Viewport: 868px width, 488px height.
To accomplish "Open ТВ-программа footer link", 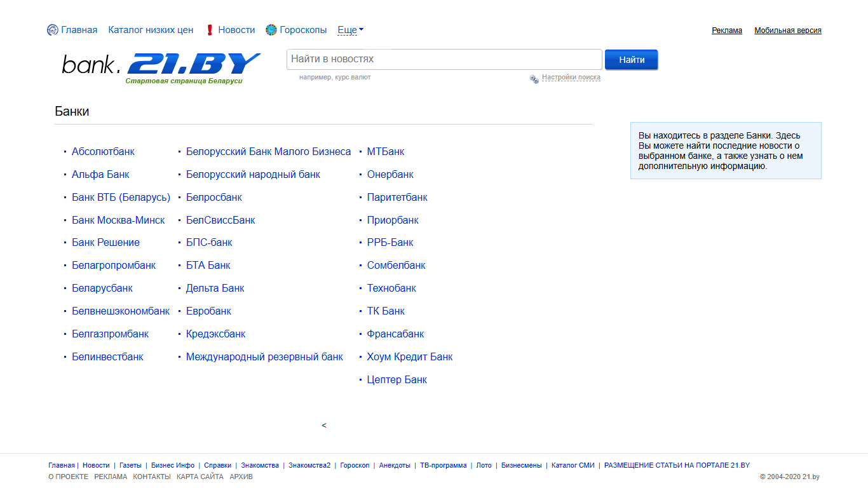I will [x=443, y=466].
